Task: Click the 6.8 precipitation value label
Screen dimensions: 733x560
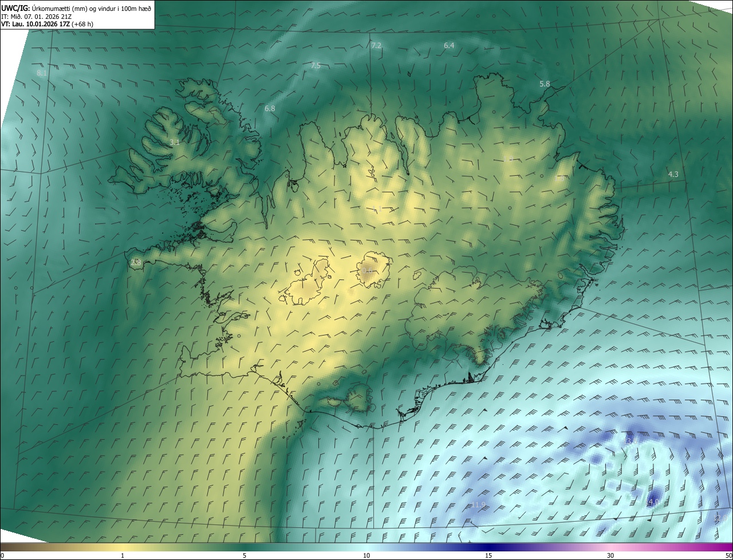Action: pyautogui.click(x=270, y=108)
